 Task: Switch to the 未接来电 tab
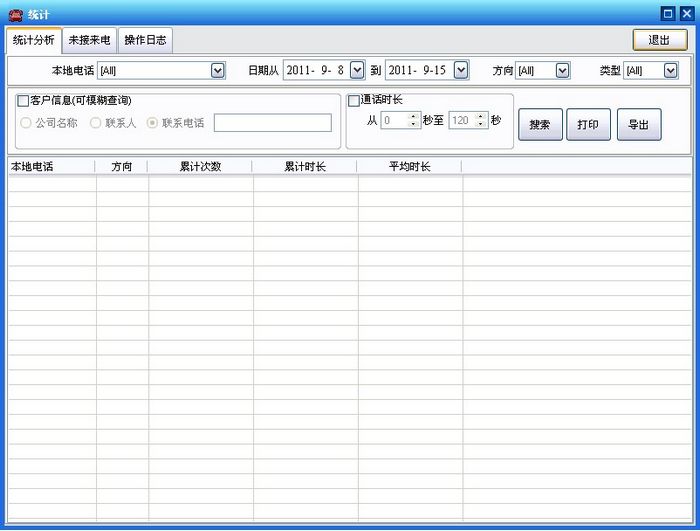[89, 40]
